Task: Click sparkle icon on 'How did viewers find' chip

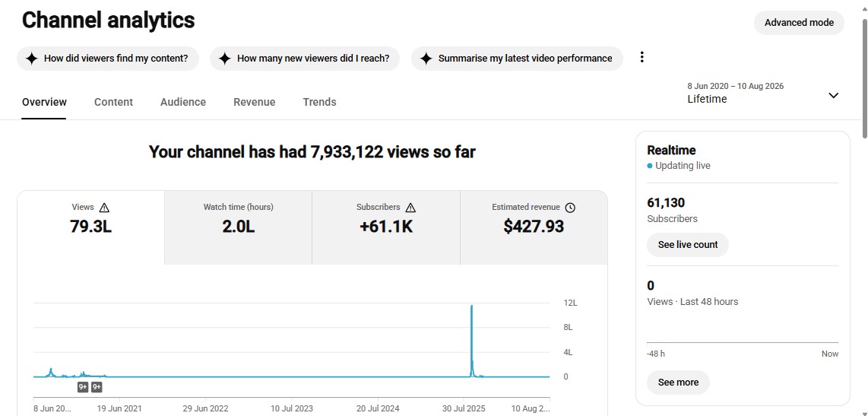Action: pyautogui.click(x=32, y=58)
